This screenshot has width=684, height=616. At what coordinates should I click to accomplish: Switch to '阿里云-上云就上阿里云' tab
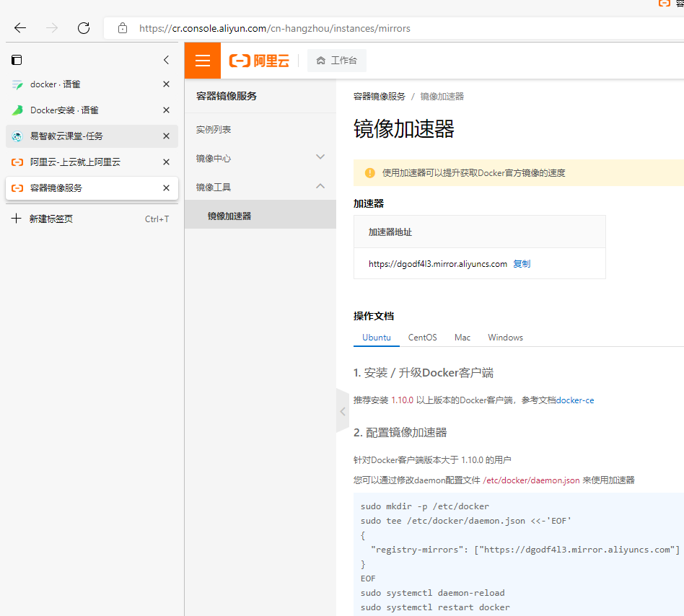point(92,162)
